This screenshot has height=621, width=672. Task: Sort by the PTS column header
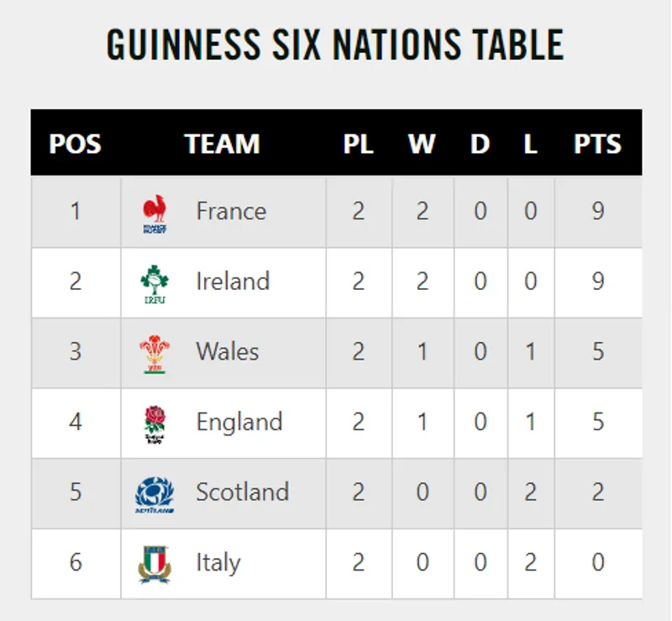point(597,144)
